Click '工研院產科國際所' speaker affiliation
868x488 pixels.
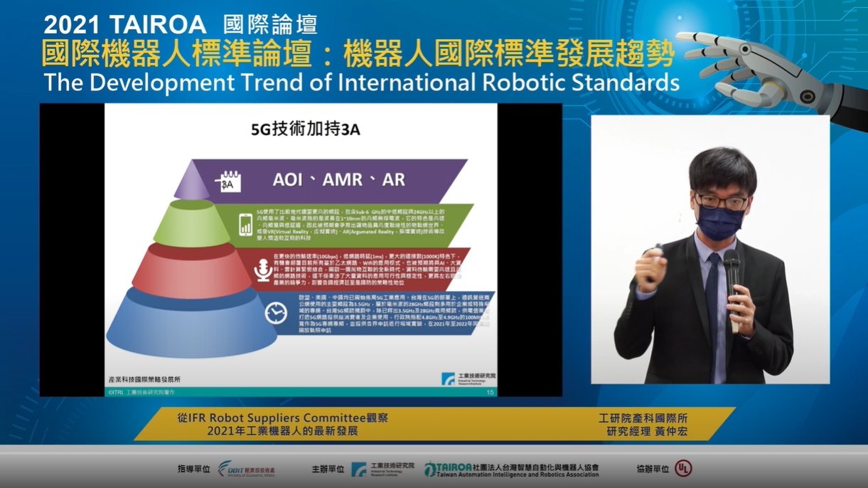643,418
